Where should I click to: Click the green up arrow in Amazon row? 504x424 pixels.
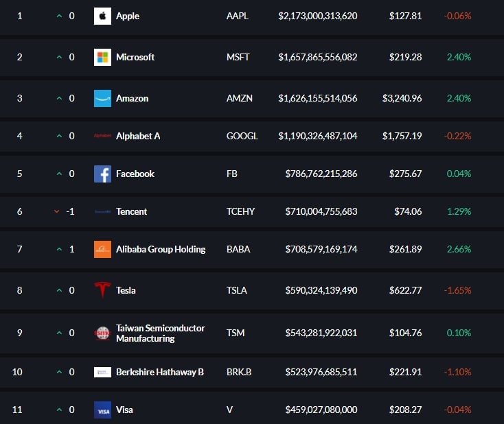(x=59, y=98)
